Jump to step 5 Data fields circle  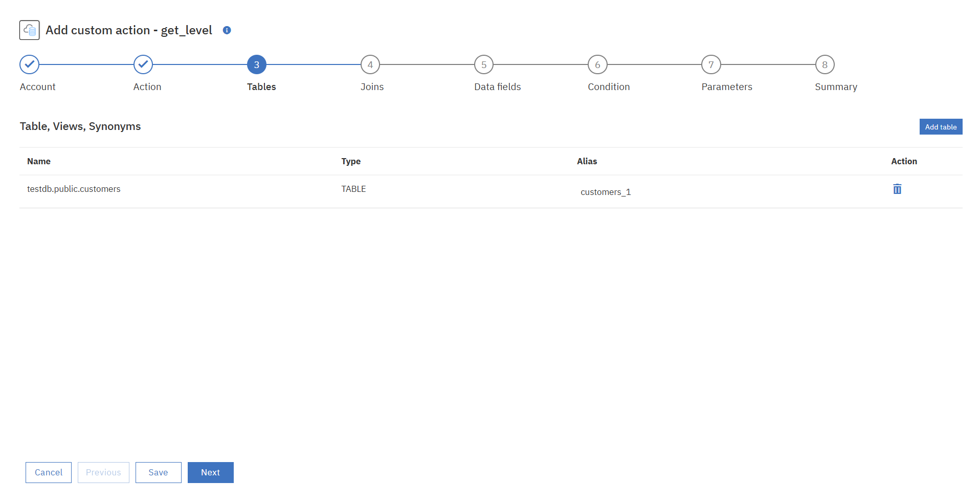pos(484,64)
